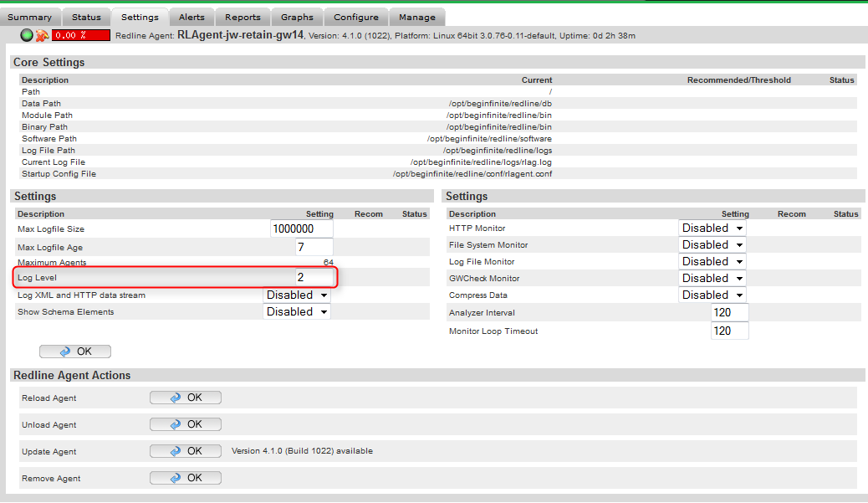Click the Monitor Loop Timeout input field

[x=730, y=331]
